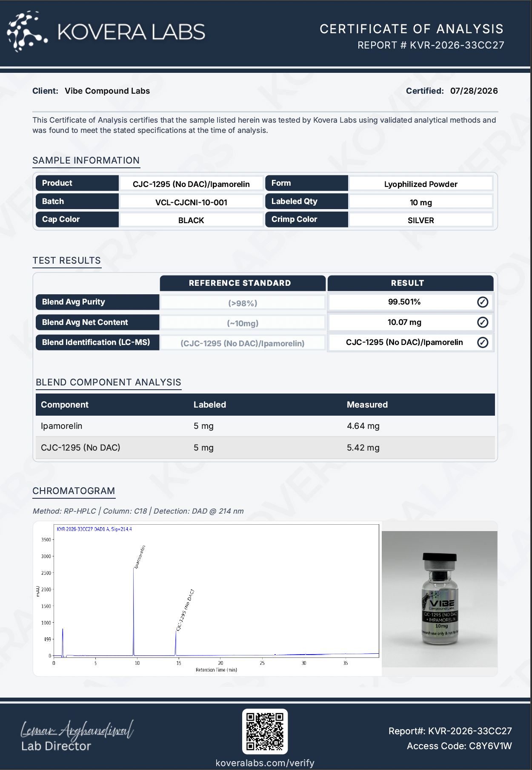Click the Lab Director signature
Image resolution: width=532 pixels, height=770 pixels.
click(77, 730)
